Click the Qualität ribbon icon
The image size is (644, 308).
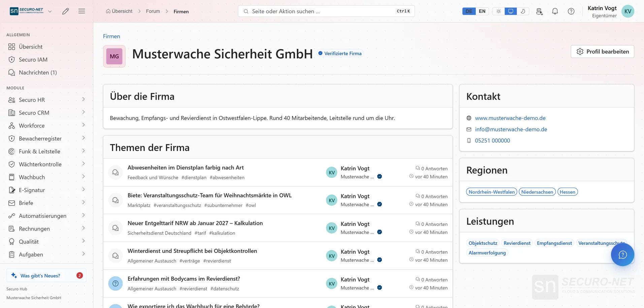point(12,242)
